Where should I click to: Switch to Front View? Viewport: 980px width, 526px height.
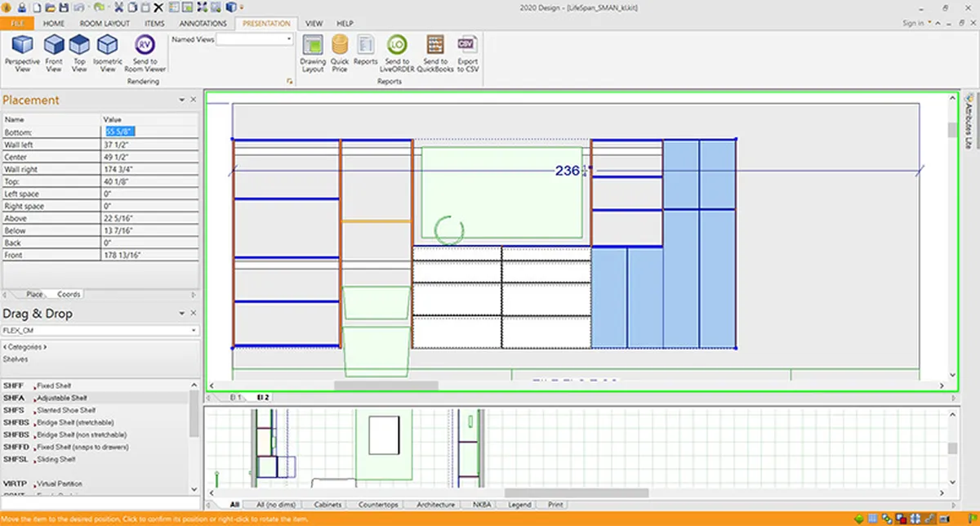(x=54, y=53)
